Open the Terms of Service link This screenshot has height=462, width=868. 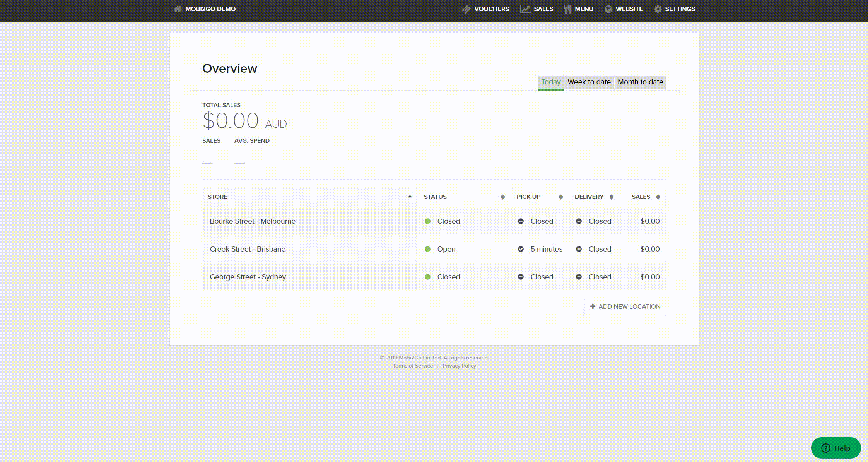(x=413, y=366)
